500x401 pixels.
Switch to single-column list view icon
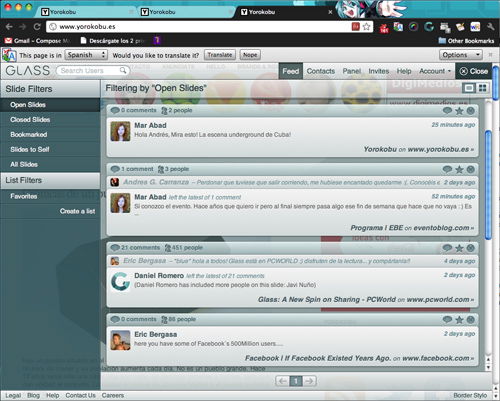click(x=469, y=88)
